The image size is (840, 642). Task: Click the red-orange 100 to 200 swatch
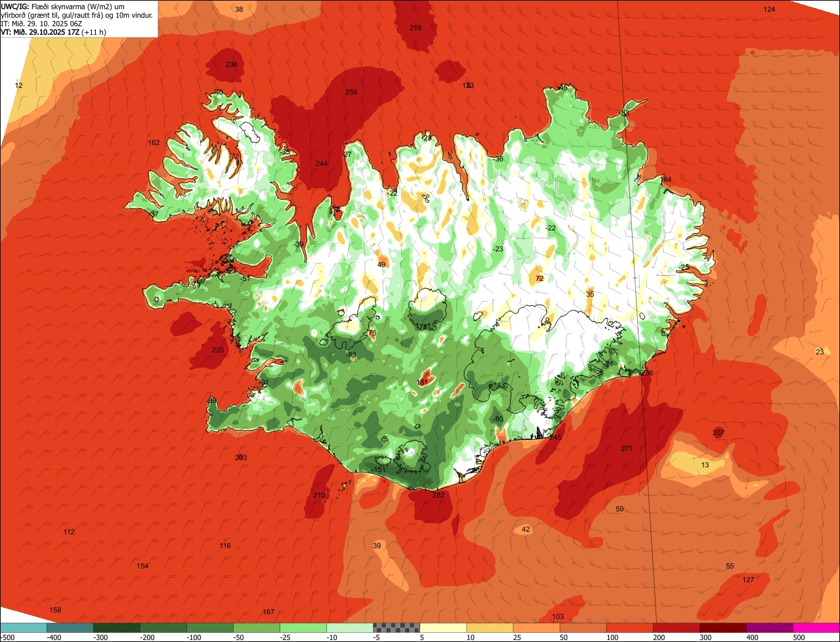pyautogui.click(x=629, y=628)
